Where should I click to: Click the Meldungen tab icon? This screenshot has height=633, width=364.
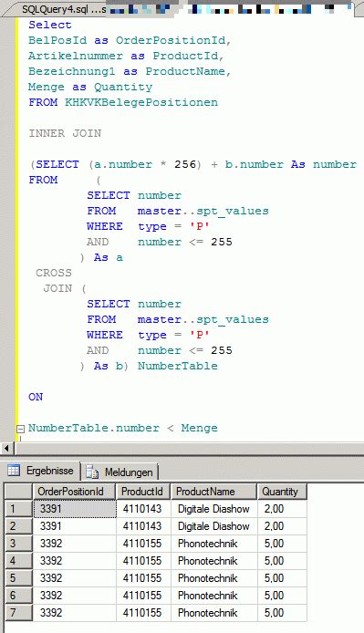[x=92, y=472]
